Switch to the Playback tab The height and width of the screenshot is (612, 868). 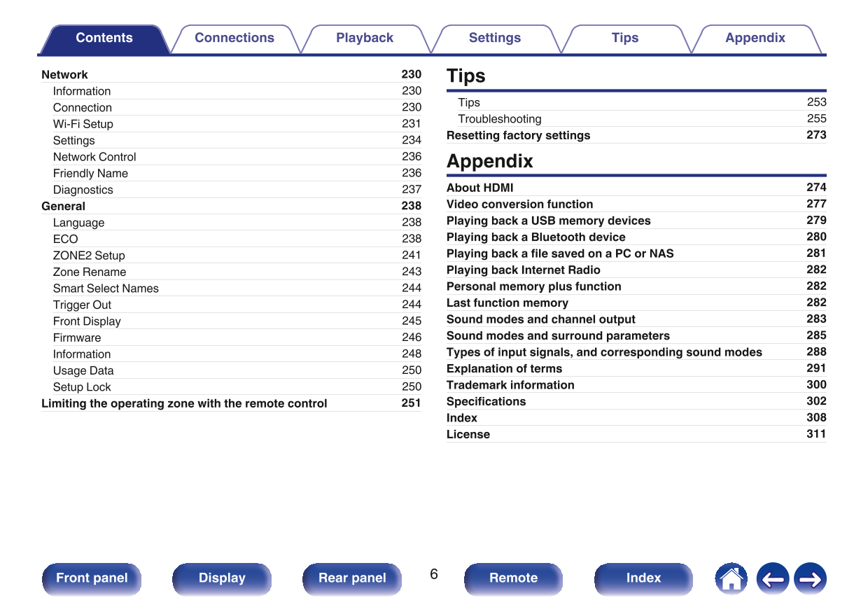coord(364,39)
